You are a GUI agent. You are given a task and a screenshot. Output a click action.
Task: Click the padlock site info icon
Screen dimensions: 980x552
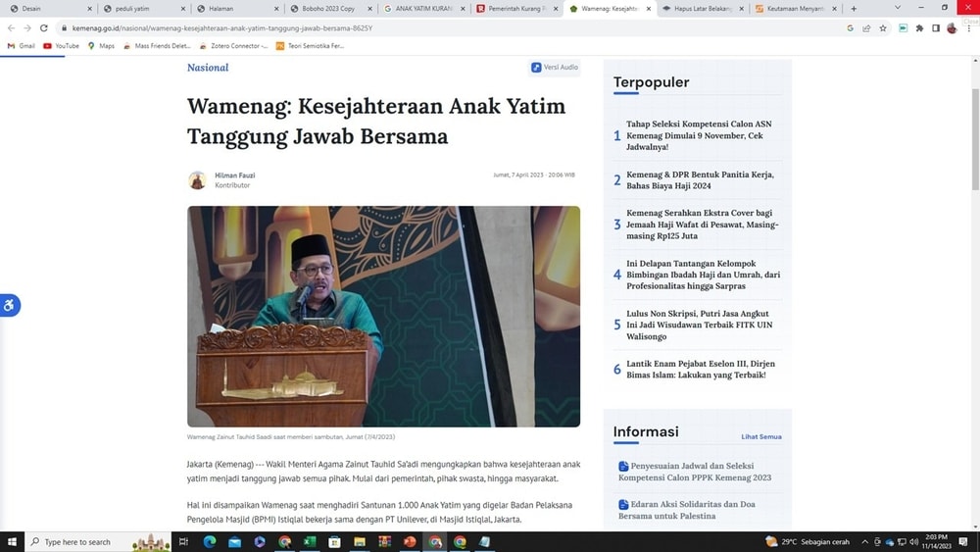[x=64, y=28]
